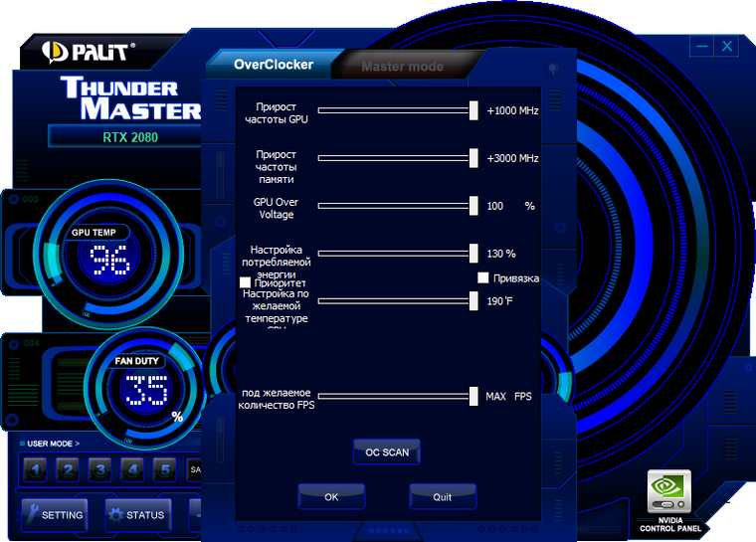
Task: Toggle the Привязка checkbox
Action: pyautogui.click(x=483, y=277)
